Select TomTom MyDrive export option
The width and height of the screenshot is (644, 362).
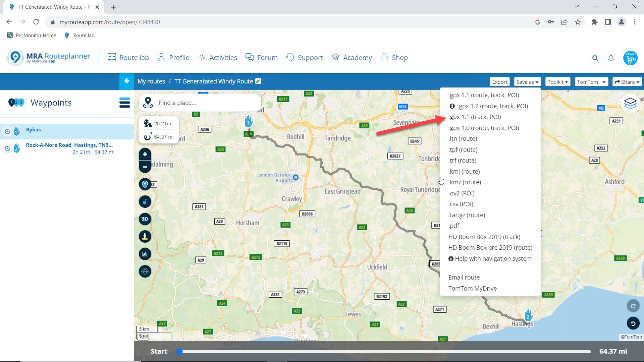[x=472, y=288]
